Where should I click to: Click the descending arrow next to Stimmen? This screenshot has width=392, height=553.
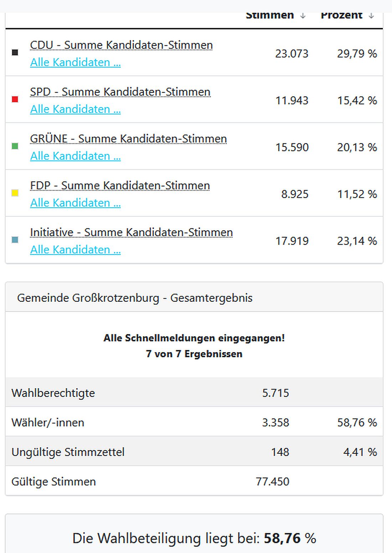coord(303,16)
